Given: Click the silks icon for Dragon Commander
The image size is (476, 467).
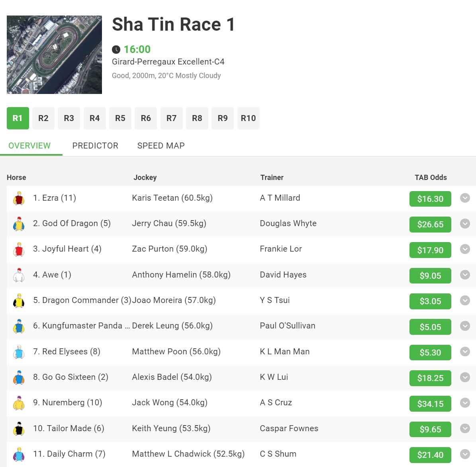Looking at the screenshot, I should pos(19,300).
